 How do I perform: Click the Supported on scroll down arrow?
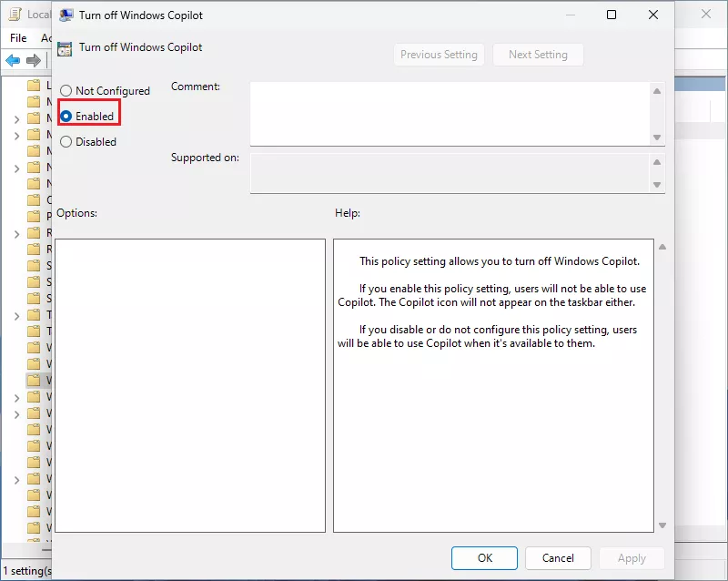pos(657,185)
